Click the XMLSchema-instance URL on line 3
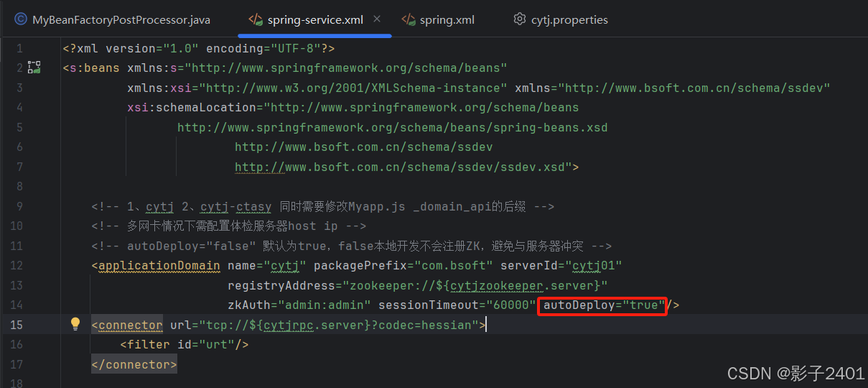 pyautogui.click(x=353, y=88)
